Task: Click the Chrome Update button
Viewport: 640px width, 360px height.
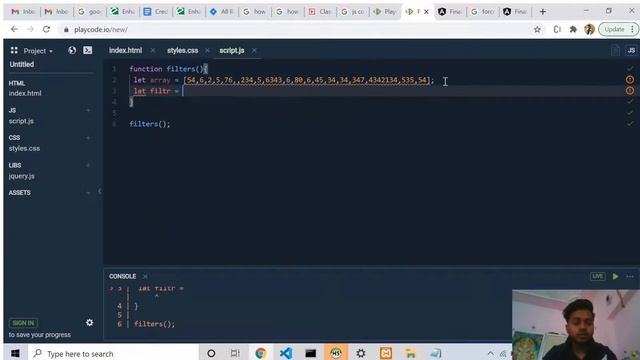Action: click(x=618, y=29)
